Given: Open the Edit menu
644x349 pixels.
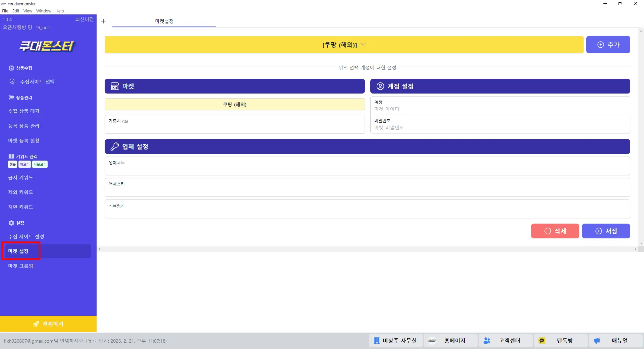Looking at the screenshot, I should pos(16,11).
